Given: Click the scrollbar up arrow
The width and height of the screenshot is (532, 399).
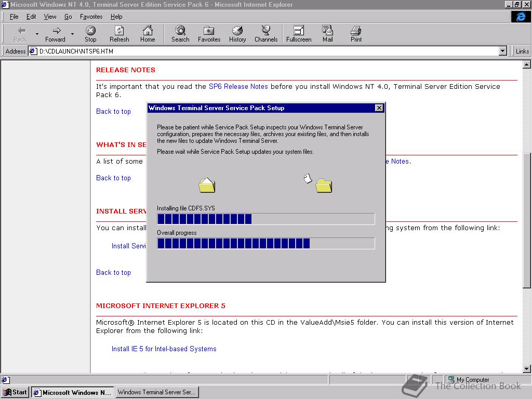Looking at the screenshot, I should (527, 64).
